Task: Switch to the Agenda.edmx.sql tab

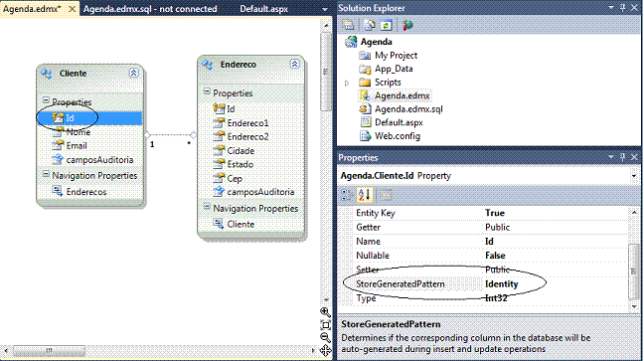Action: point(150,9)
